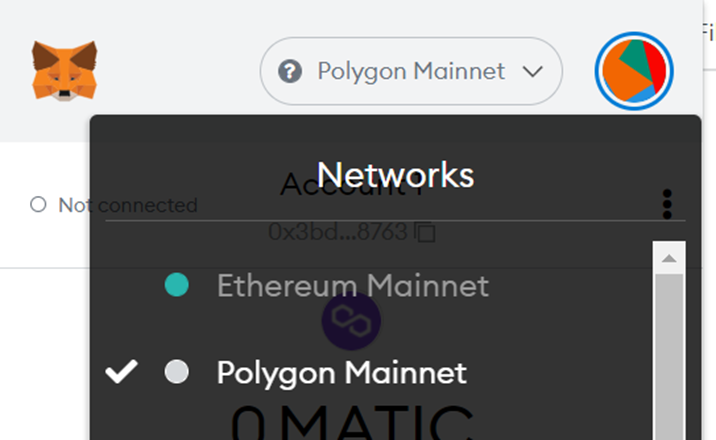Click the Not connected status circle

[x=38, y=204]
